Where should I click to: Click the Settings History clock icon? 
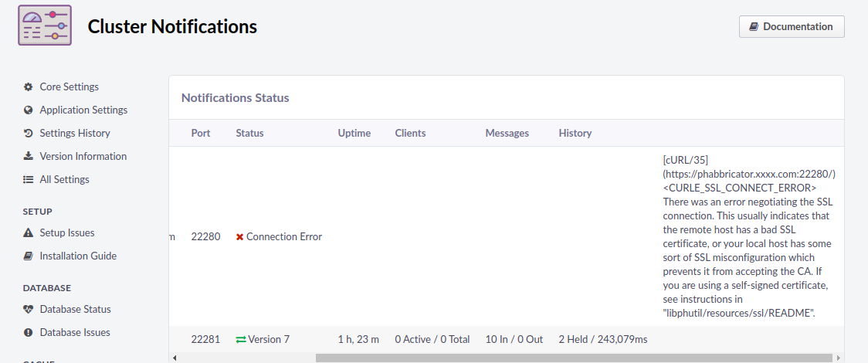(x=29, y=134)
